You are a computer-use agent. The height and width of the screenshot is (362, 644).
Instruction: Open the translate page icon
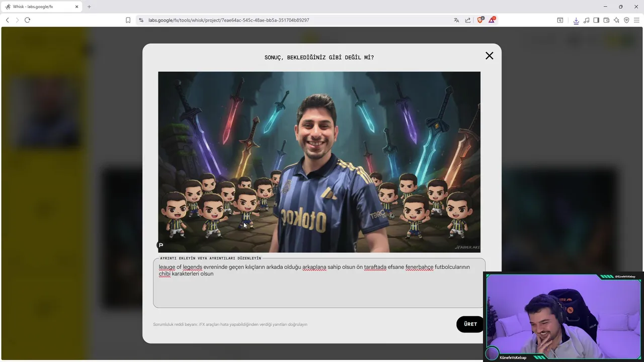(456, 20)
